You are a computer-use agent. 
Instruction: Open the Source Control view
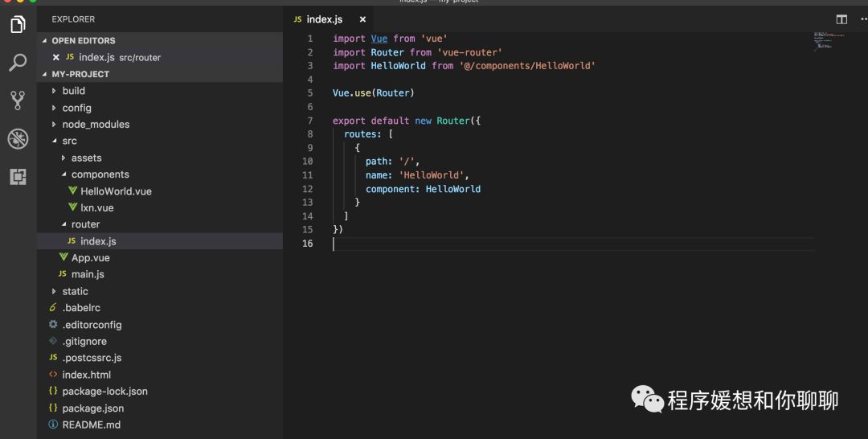point(18,101)
